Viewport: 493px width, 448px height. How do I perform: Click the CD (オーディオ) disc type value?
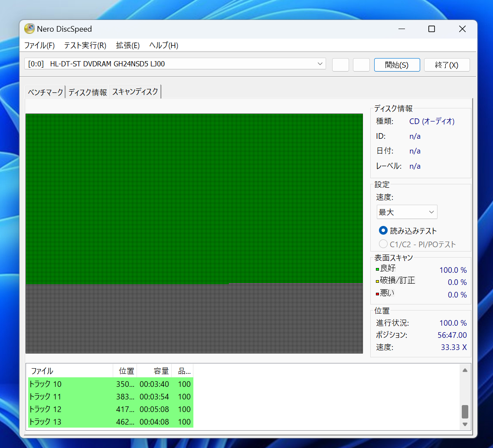click(432, 121)
